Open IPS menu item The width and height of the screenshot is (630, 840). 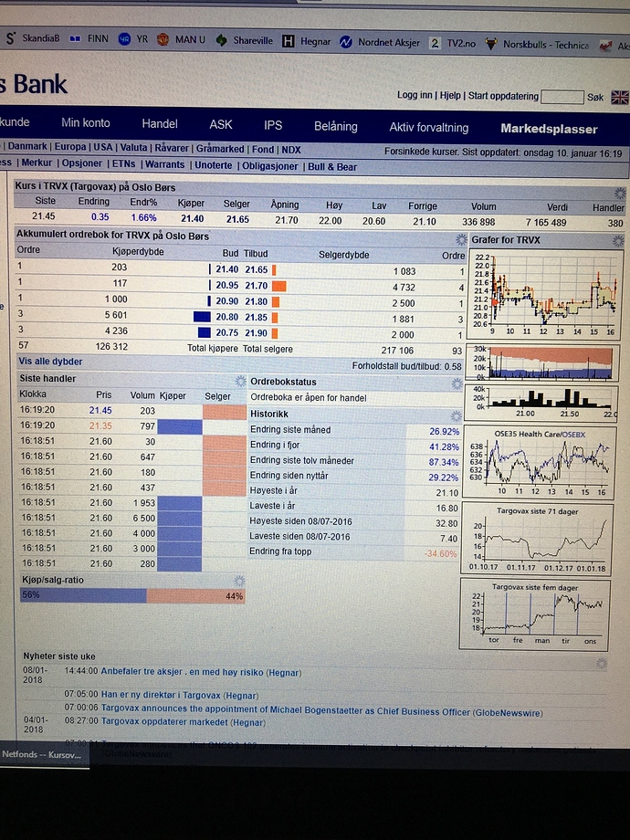click(x=273, y=125)
